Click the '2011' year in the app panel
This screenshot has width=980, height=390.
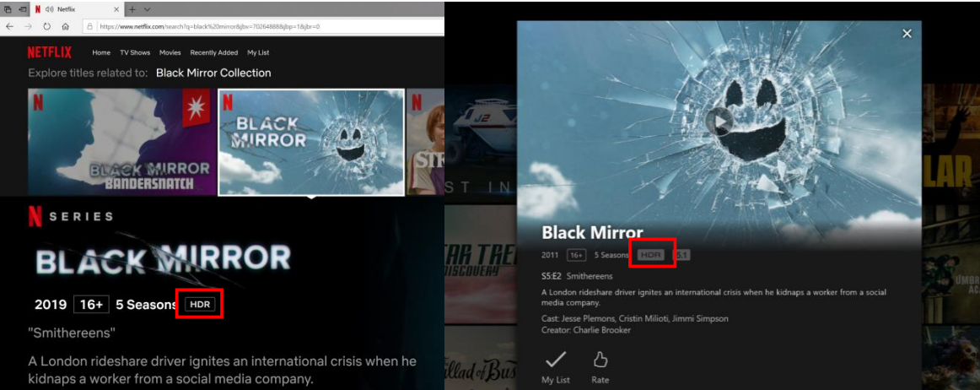[551, 256]
